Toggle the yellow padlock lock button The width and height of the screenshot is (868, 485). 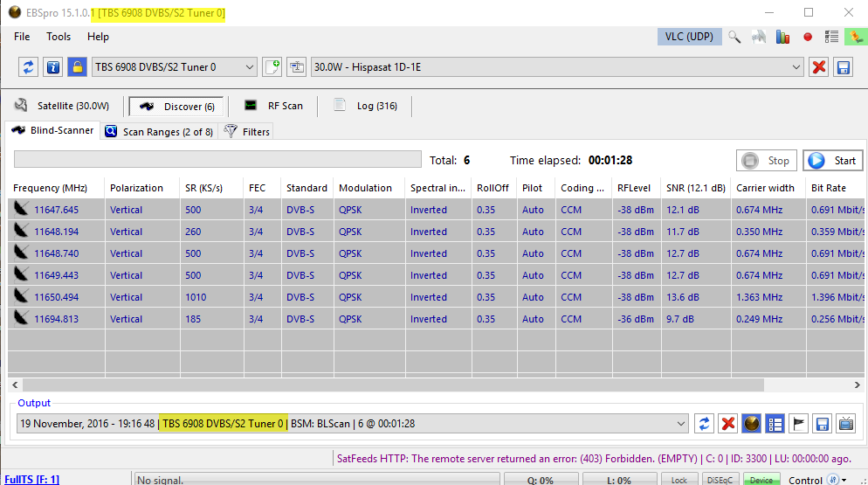pyautogui.click(x=77, y=67)
